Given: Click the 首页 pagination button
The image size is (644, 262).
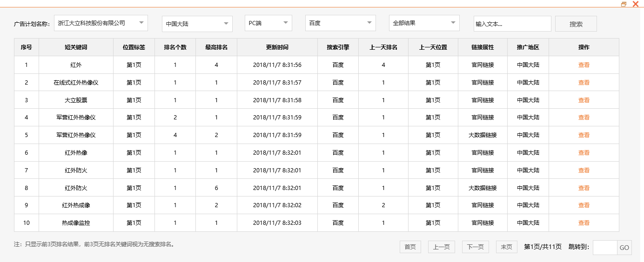Looking at the screenshot, I should pos(410,247).
